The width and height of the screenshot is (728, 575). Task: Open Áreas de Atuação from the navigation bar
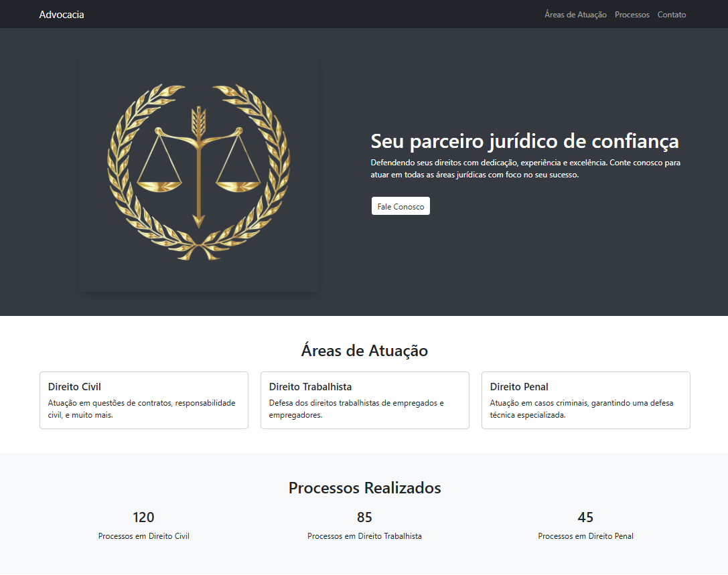(x=575, y=14)
